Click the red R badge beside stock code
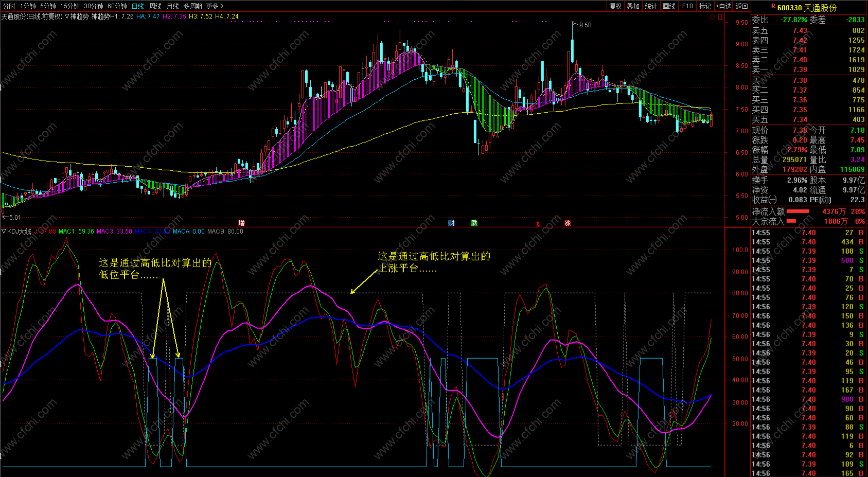 (x=773, y=6)
